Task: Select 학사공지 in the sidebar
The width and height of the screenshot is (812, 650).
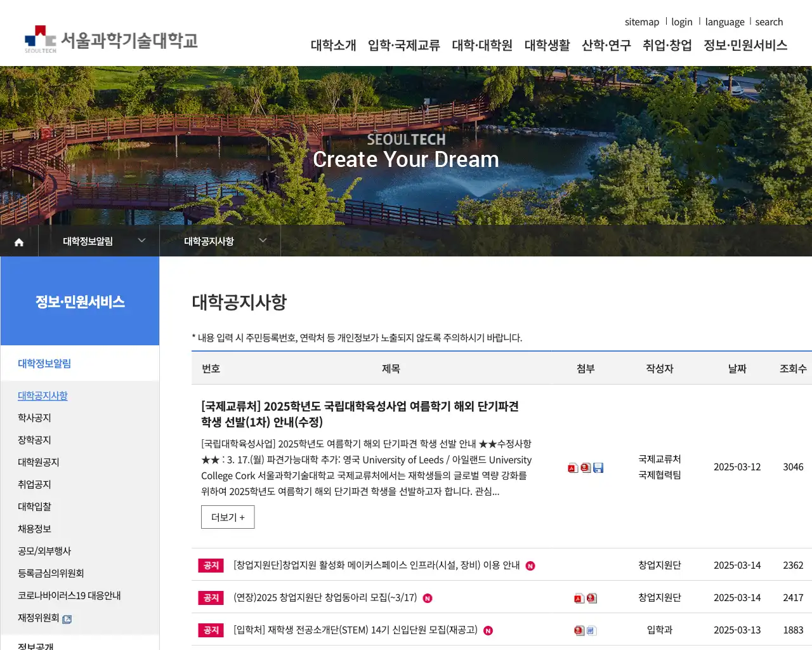Action: click(x=34, y=418)
